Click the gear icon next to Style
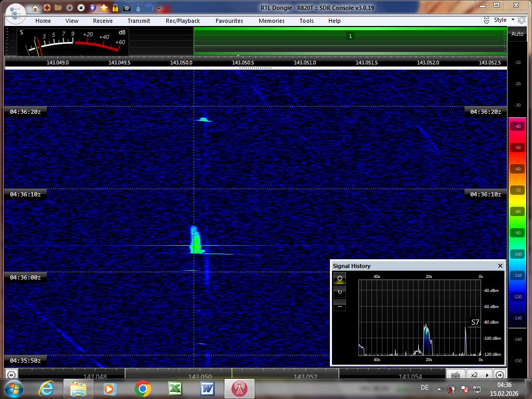This screenshot has height=399, width=532. [x=522, y=20]
